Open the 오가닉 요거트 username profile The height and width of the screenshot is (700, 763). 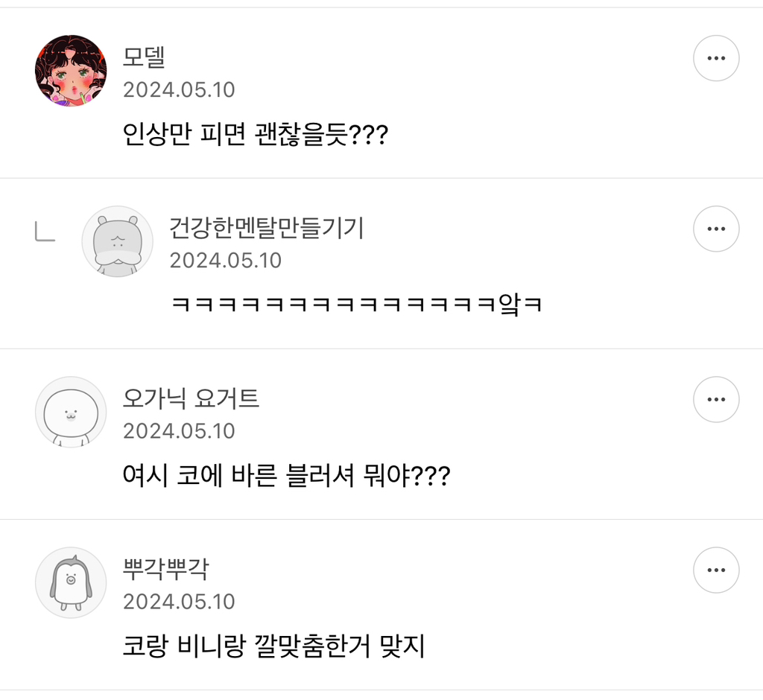pos(191,399)
